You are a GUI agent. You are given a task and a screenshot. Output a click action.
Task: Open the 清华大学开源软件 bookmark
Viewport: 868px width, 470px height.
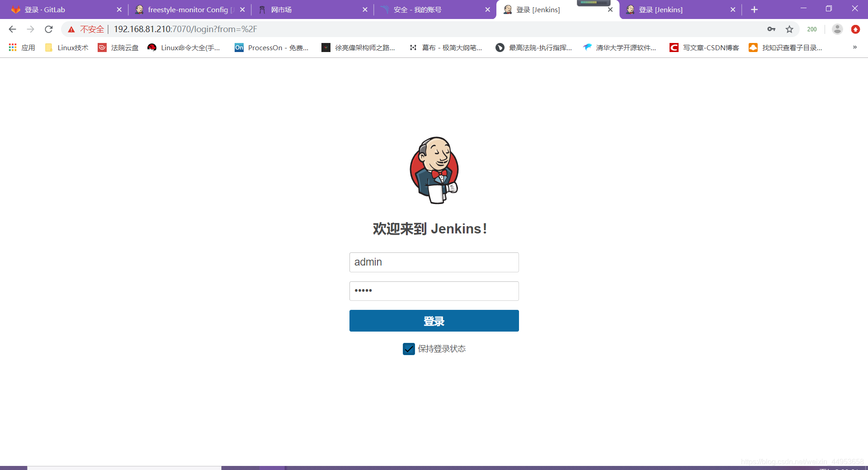(619, 47)
